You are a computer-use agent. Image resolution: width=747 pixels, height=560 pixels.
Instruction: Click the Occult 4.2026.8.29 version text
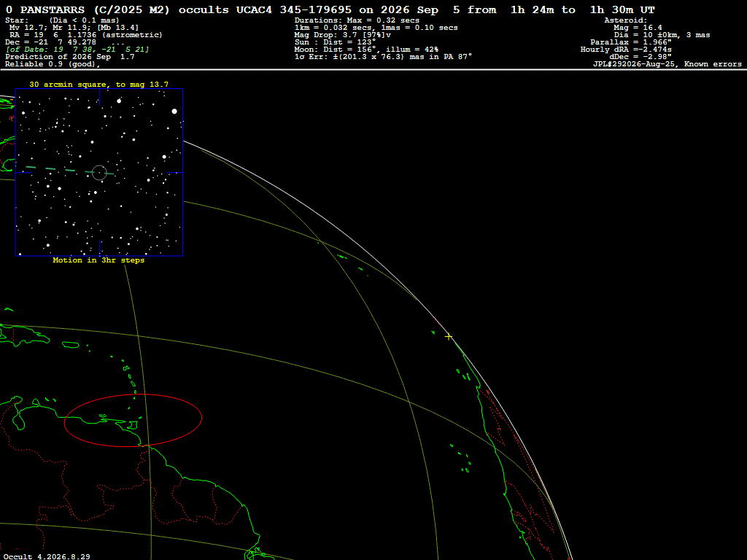47,556
